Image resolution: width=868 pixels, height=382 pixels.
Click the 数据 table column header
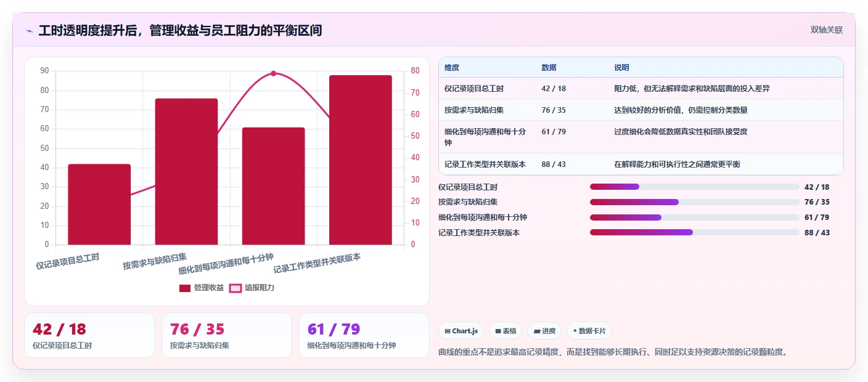pyautogui.click(x=549, y=68)
